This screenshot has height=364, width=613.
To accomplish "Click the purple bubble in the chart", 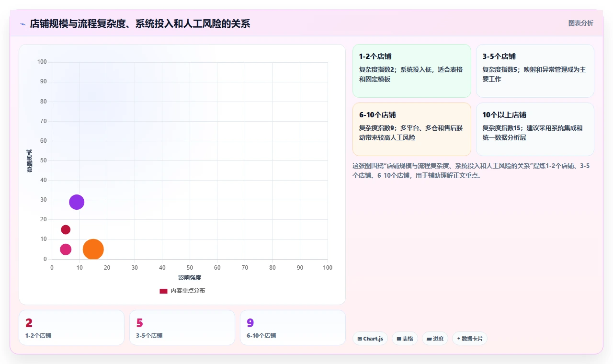I will 77,202.
